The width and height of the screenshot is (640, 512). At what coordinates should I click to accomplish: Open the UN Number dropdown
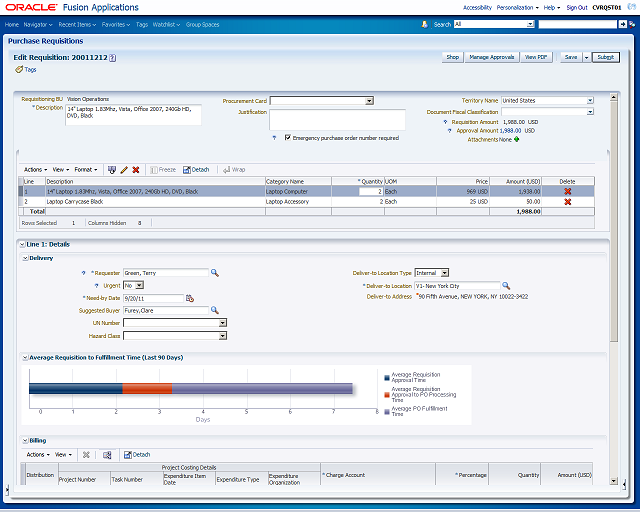pyautogui.click(x=222, y=323)
